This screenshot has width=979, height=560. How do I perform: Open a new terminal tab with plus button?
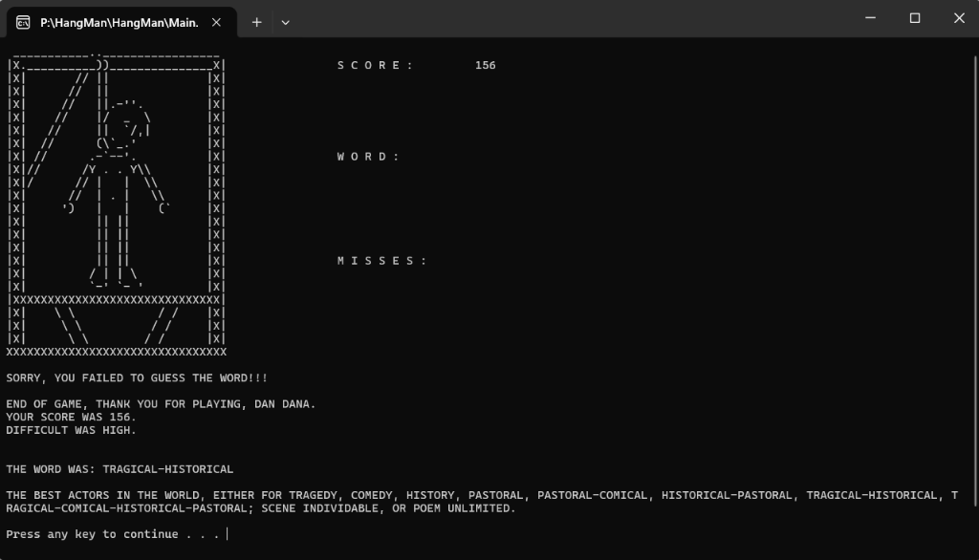point(256,23)
